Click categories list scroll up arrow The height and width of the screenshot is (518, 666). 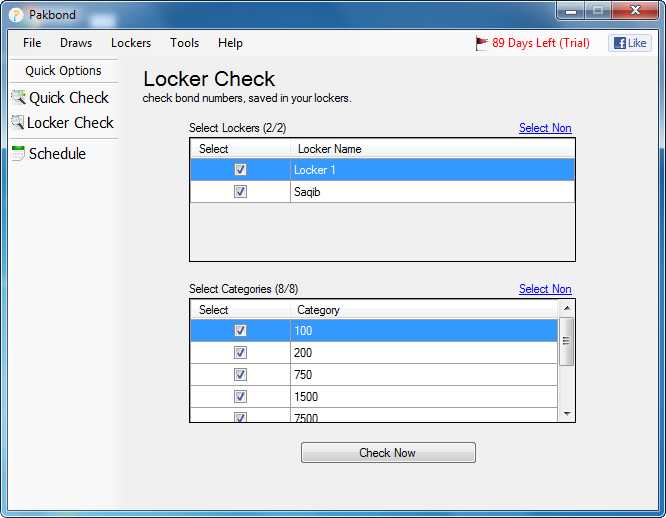tap(567, 308)
